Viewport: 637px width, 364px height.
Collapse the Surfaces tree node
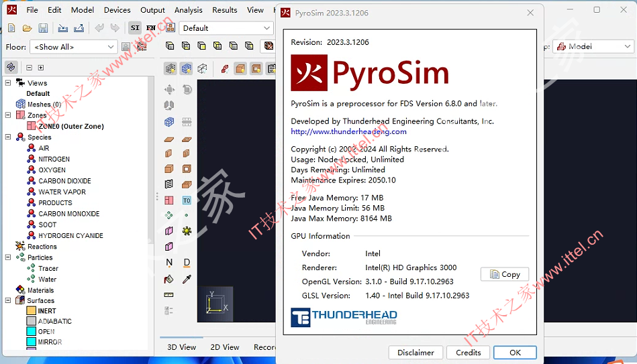(7, 300)
